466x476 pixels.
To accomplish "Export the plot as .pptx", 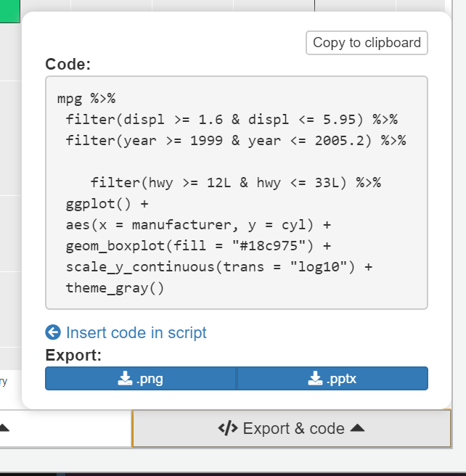I will click(x=332, y=379).
